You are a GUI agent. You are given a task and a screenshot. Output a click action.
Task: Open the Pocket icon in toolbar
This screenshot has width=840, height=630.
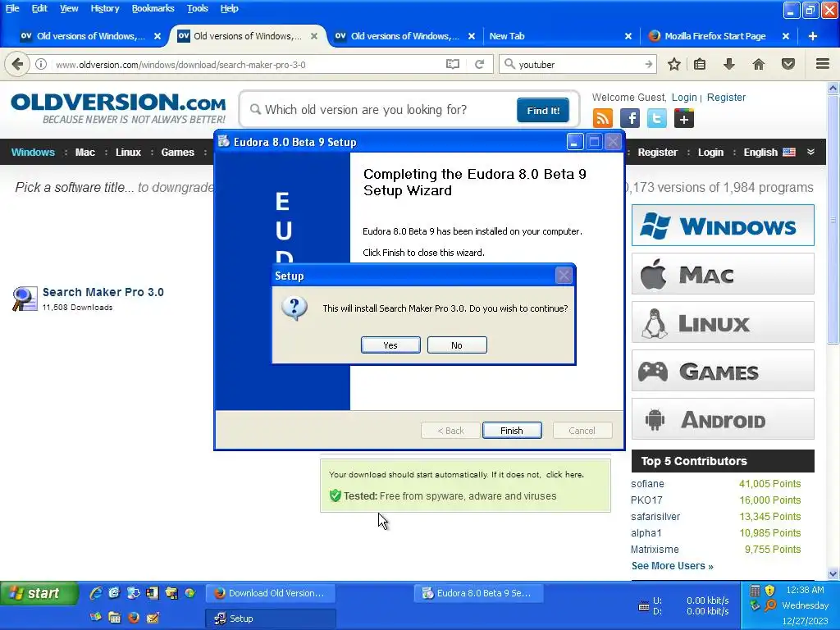(788, 64)
